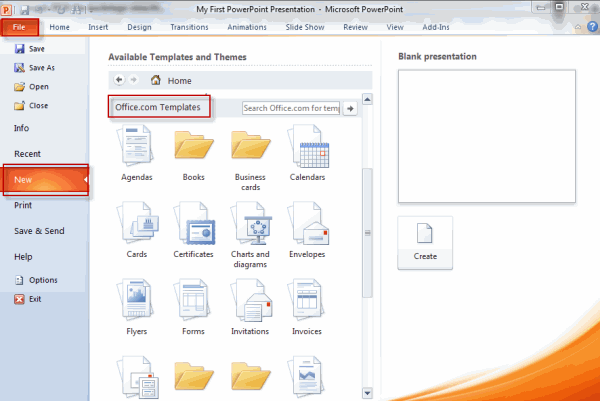
Task: Select New in the Backstage menu
Action: (x=46, y=180)
